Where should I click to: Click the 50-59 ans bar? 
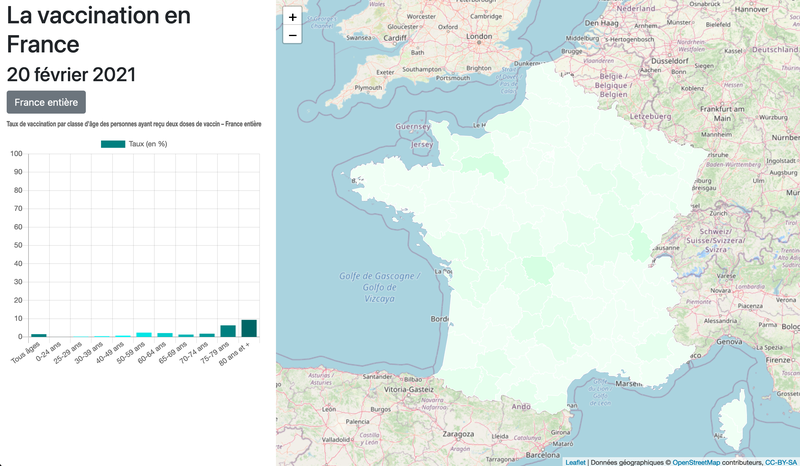(144, 334)
